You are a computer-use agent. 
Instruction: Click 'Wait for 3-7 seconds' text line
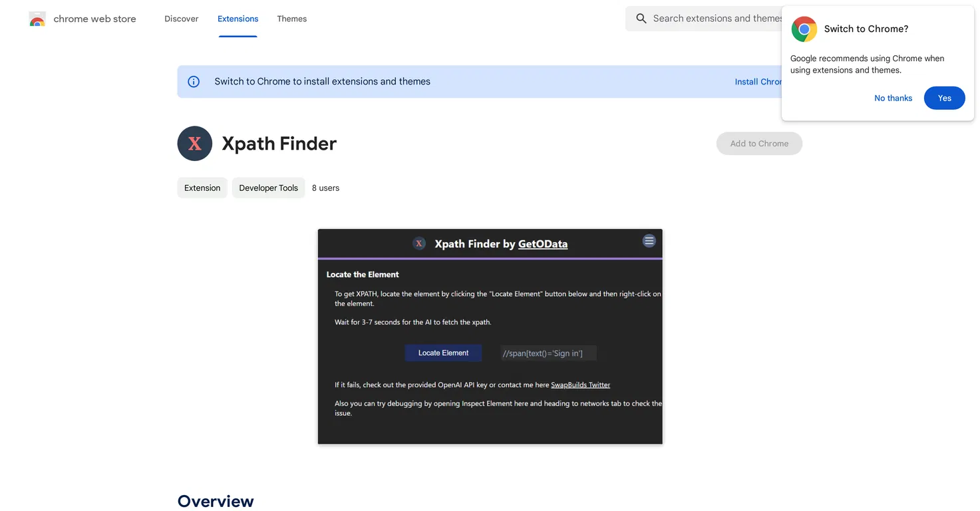pyautogui.click(x=412, y=322)
